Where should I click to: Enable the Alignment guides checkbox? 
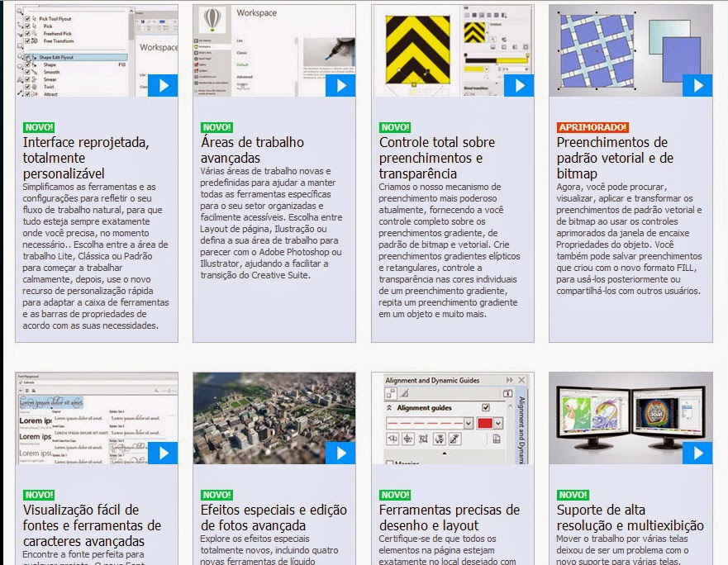[486, 407]
